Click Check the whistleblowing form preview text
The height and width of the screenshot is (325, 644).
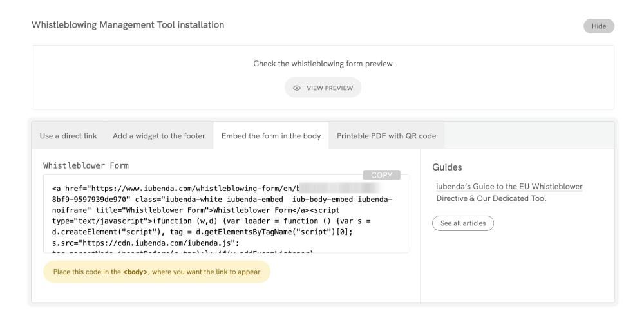click(323, 64)
